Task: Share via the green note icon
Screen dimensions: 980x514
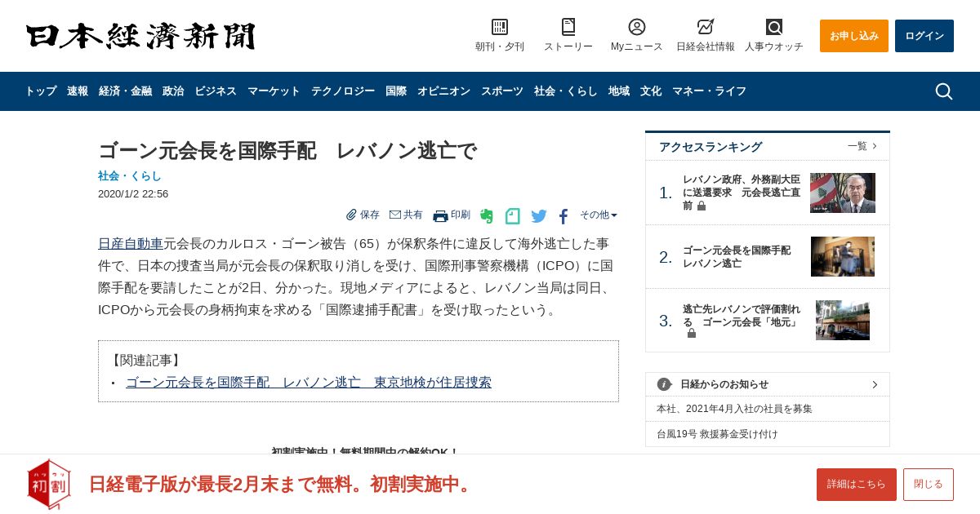Action: pos(513,216)
